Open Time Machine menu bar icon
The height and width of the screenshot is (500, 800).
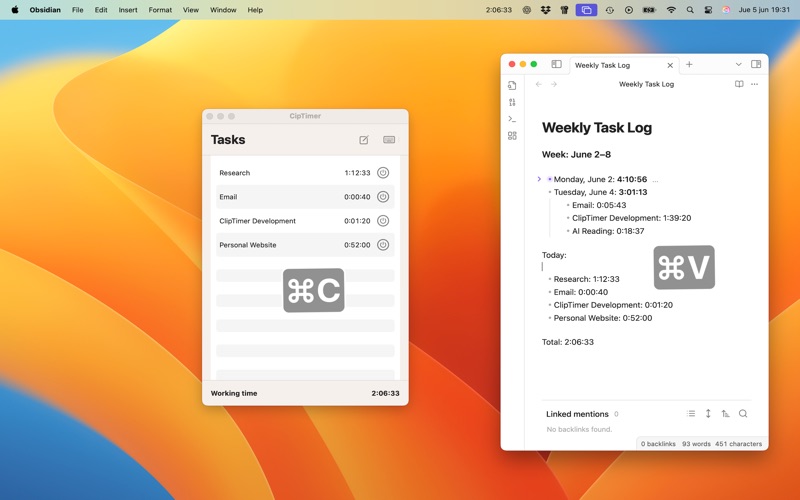(610, 10)
